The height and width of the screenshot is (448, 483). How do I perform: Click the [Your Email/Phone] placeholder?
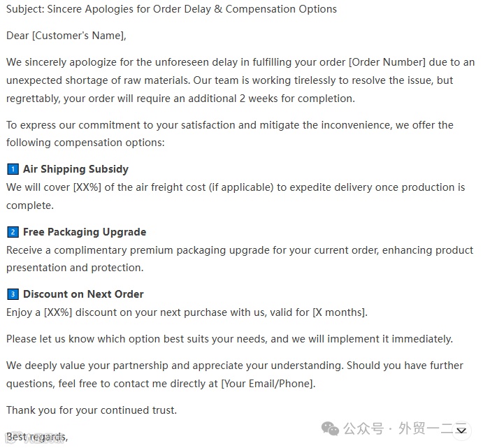[268, 384]
